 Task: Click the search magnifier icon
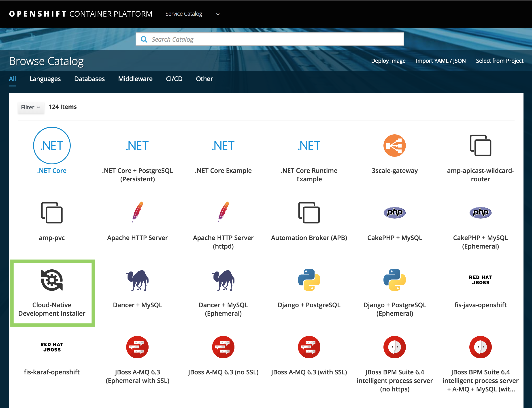click(x=144, y=39)
